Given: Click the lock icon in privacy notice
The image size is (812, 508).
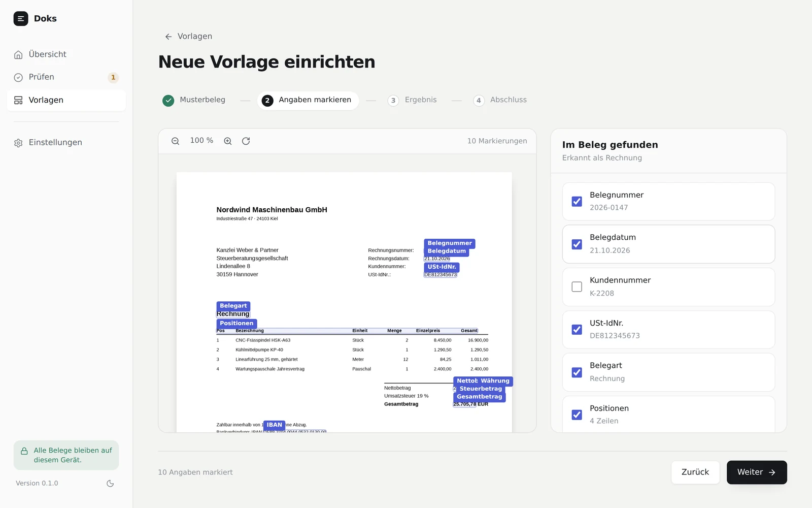Looking at the screenshot, I should coord(24,451).
